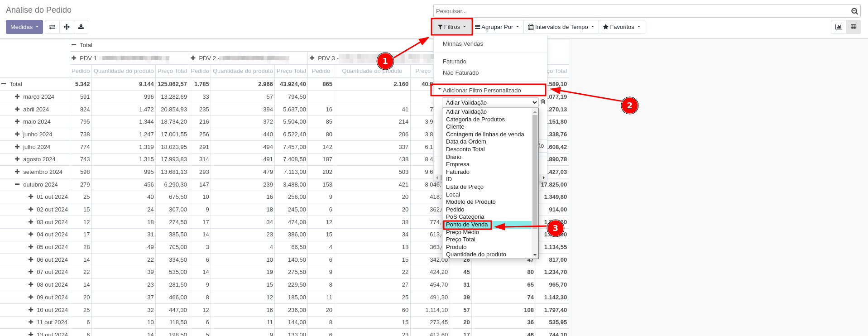Expand the PDV 1 column plus icon
Screen dimensions: 868x336
[74, 58]
